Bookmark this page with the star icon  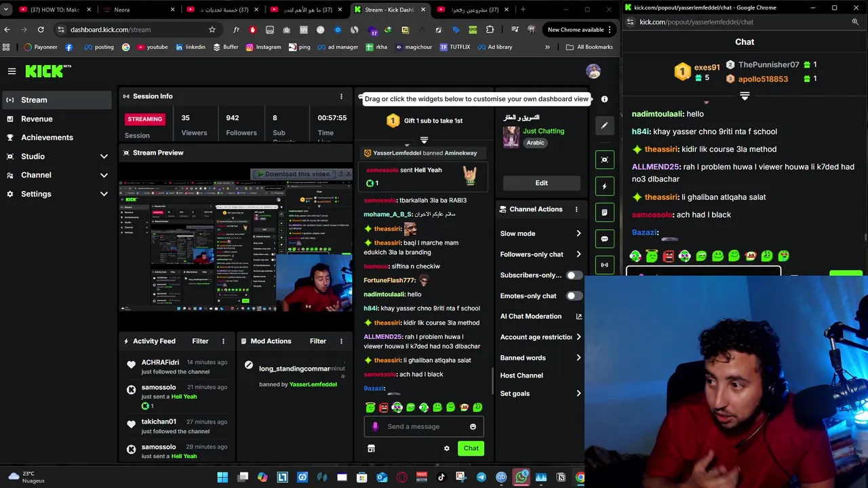(x=212, y=30)
